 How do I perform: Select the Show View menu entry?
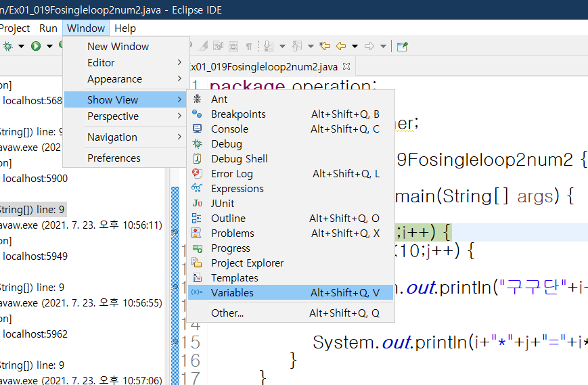coord(126,99)
